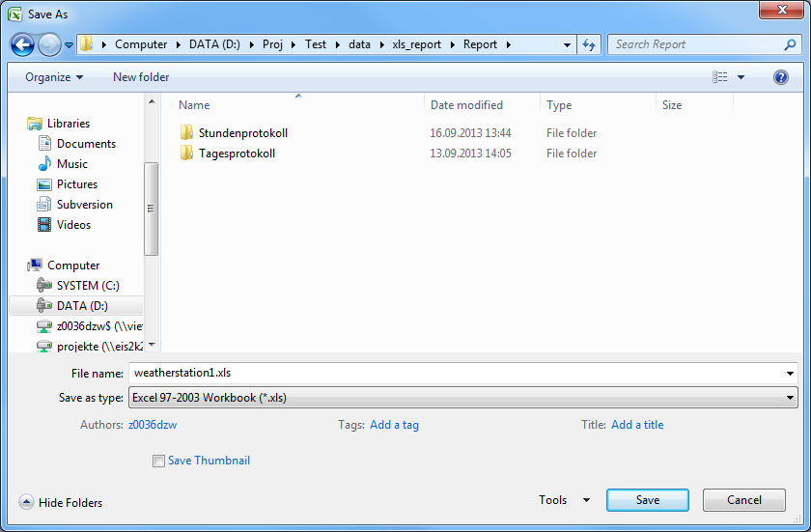Expand the breadcrumb arrow after Computer
The width and height of the screenshot is (811, 532).
tap(178, 45)
